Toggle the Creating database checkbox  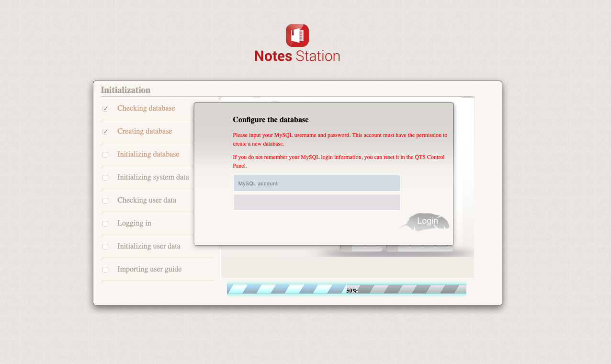[105, 132]
